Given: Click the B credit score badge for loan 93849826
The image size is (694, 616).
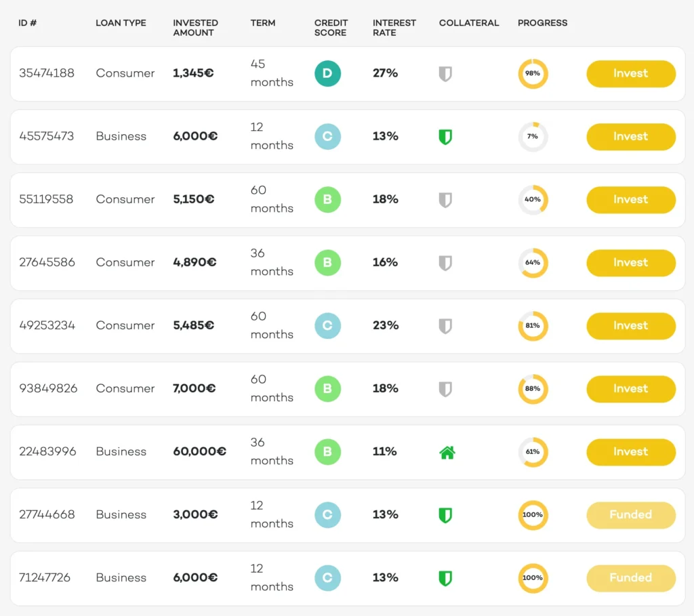Looking at the screenshot, I should (327, 388).
